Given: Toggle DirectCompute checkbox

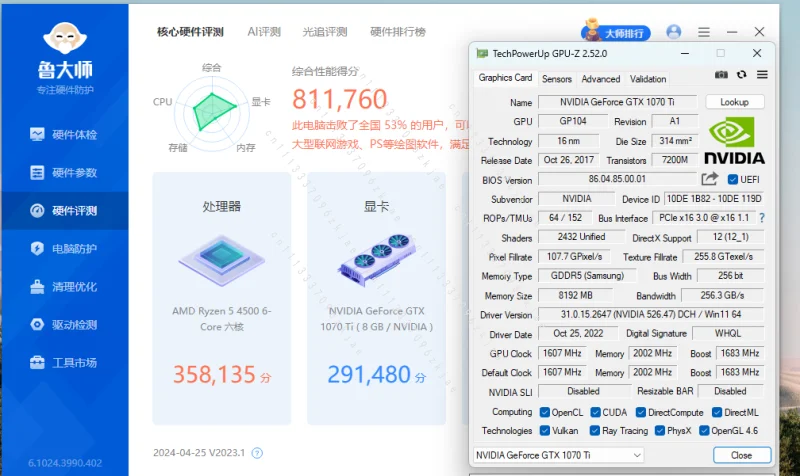Looking at the screenshot, I should coord(641,412).
